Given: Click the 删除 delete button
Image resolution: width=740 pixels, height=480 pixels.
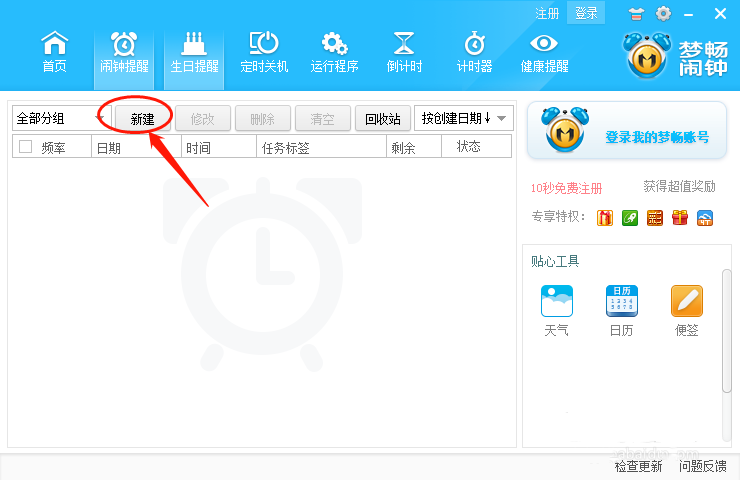Looking at the screenshot, I should tap(262, 118).
